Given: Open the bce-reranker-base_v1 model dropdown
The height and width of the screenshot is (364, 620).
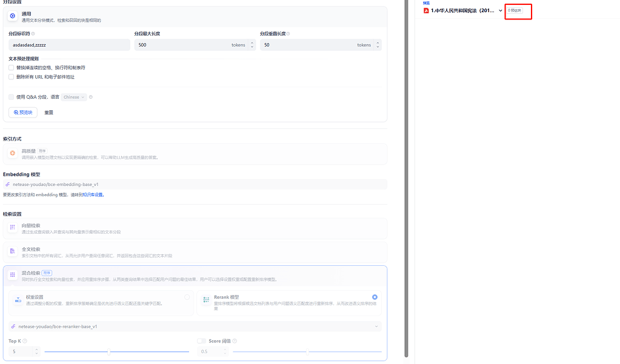Looking at the screenshot, I should click(195, 326).
